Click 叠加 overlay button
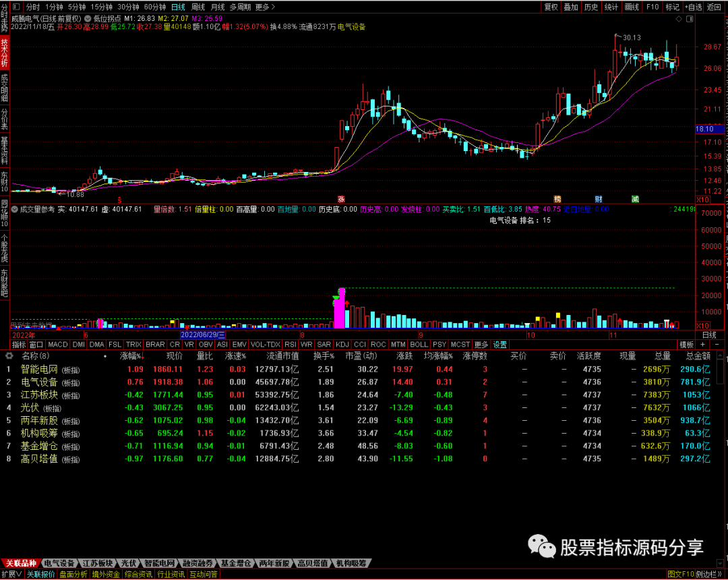Screen dimensions: 728x580 pos(571,7)
